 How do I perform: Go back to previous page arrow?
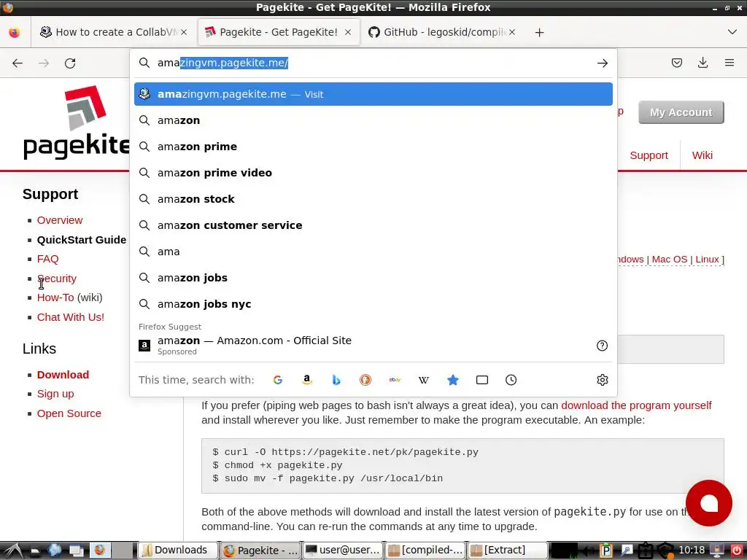pos(18,63)
